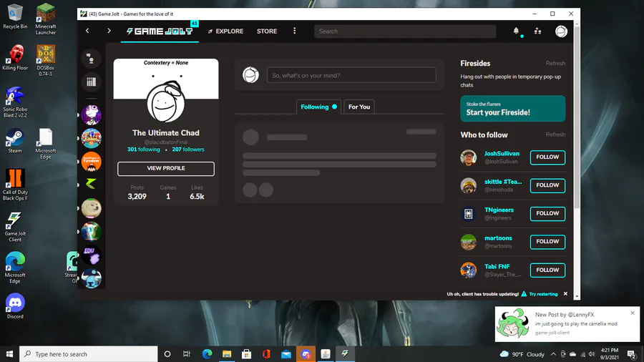644x362 pixels.
Task: Go forward with the right arrow
Action: [109, 31]
